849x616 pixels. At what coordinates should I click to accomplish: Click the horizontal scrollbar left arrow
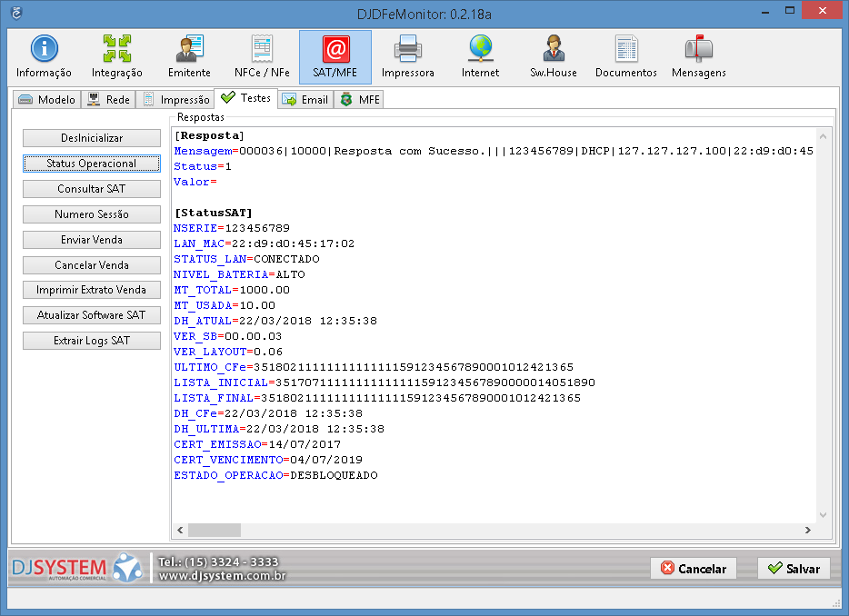[180, 530]
